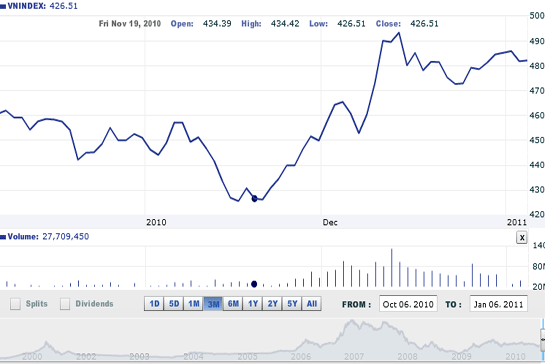Enable the Dividends checkbox
The image size is (550, 364).
[65, 304]
